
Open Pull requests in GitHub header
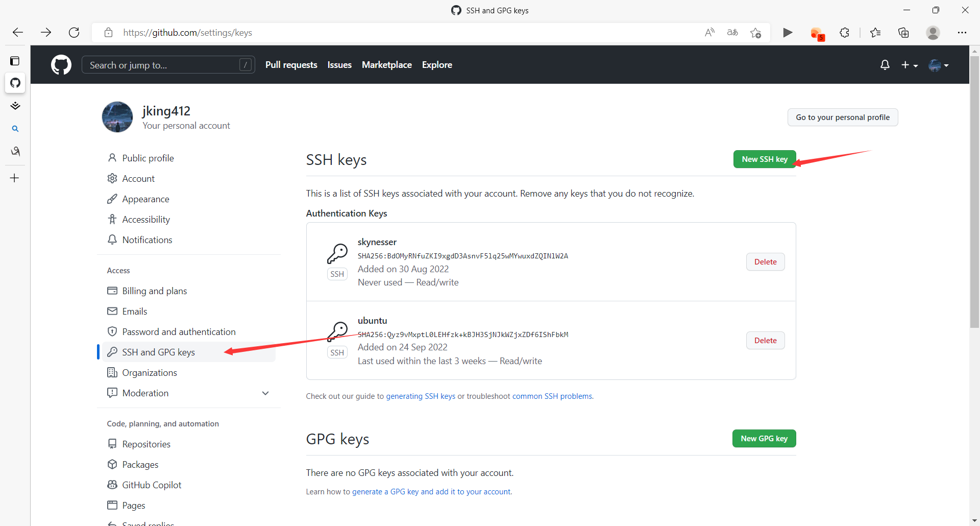[x=291, y=65]
